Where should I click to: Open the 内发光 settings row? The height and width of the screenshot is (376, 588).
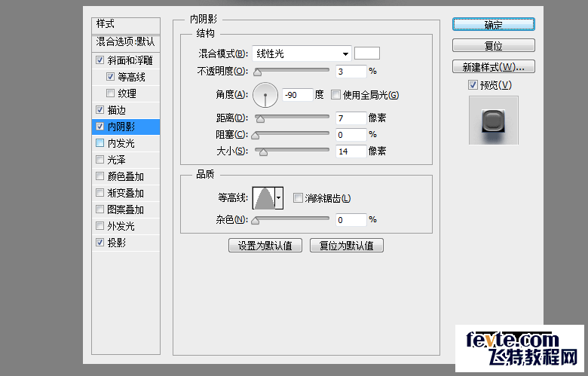tap(126, 143)
